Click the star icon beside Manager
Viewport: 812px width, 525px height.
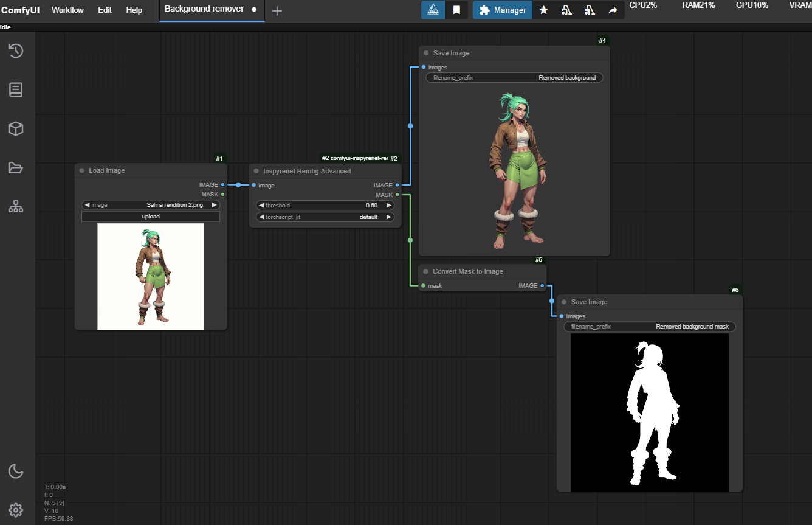[544, 10]
